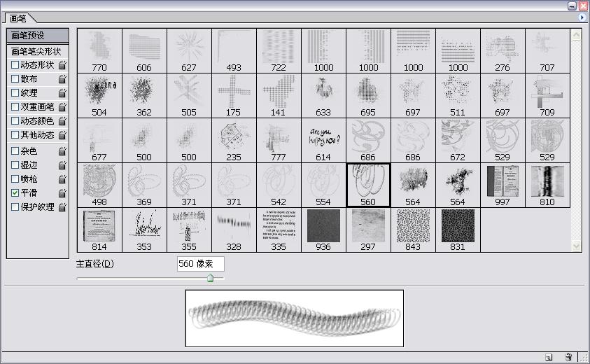This screenshot has height=364, width=590.
Task: Select the highlighted 560 swirl brush
Action: (x=368, y=185)
